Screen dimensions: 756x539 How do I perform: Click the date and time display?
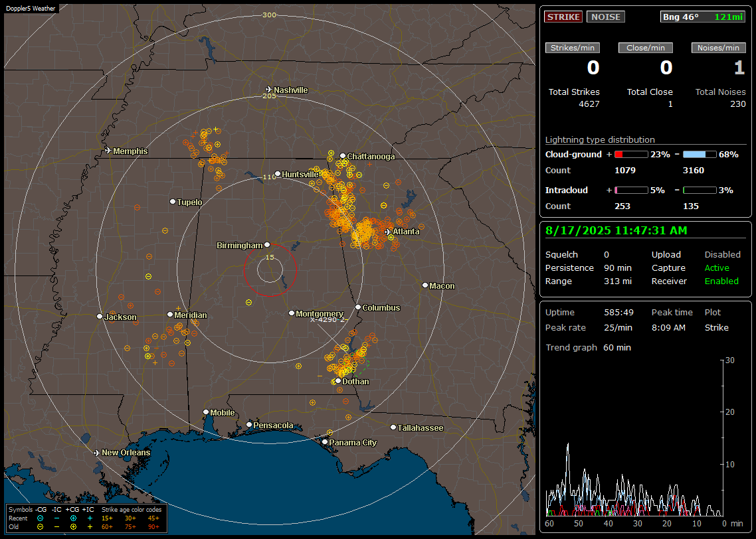(x=616, y=231)
